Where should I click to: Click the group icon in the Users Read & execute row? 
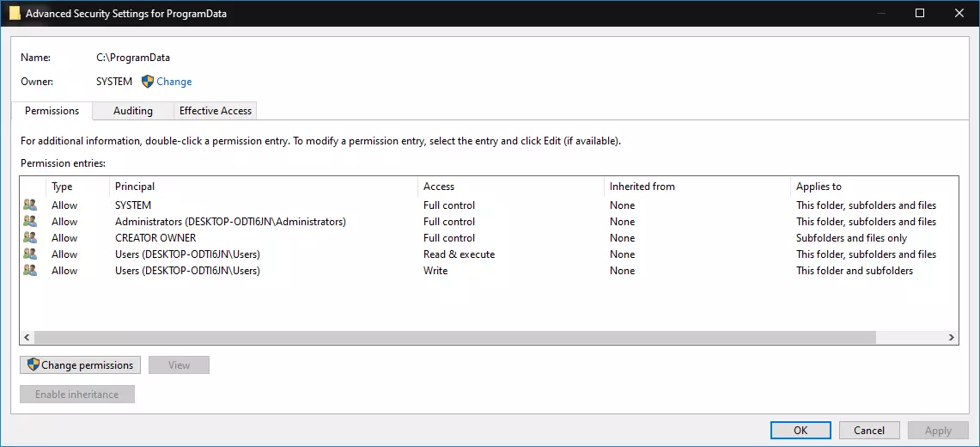point(30,254)
